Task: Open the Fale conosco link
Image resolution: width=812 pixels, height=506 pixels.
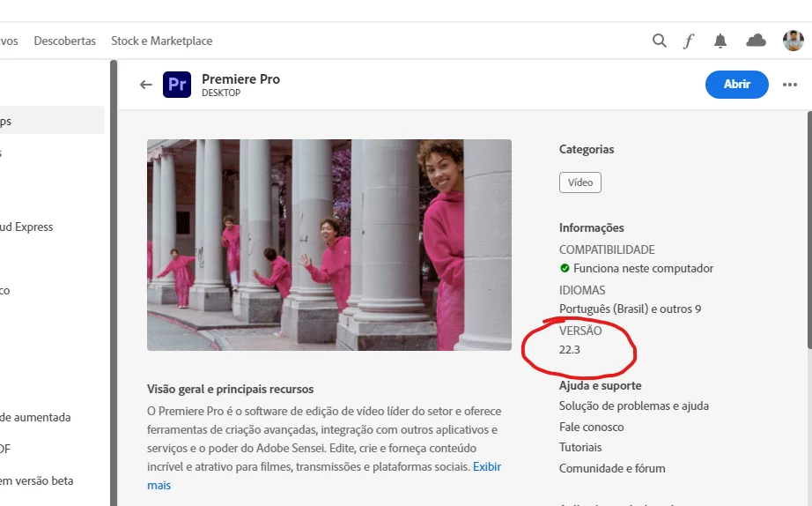Action: 592,428
